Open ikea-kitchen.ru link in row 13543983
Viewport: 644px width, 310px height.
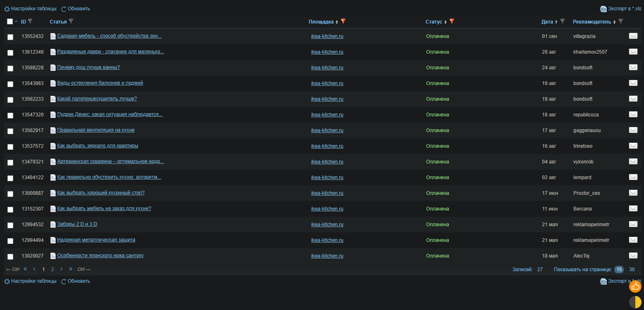[x=327, y=83]
